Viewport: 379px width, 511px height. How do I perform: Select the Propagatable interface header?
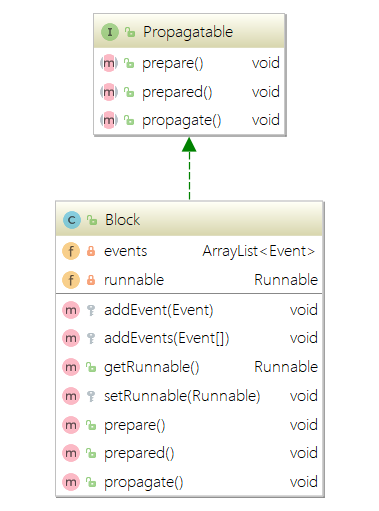pos(189,31)
